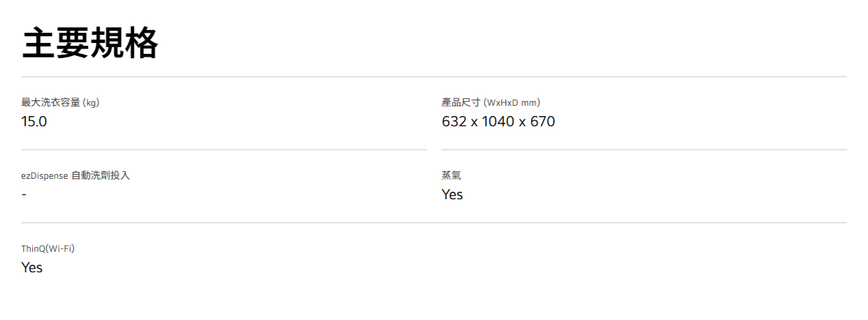Click the ezDispense word in label

coord(44,176)
